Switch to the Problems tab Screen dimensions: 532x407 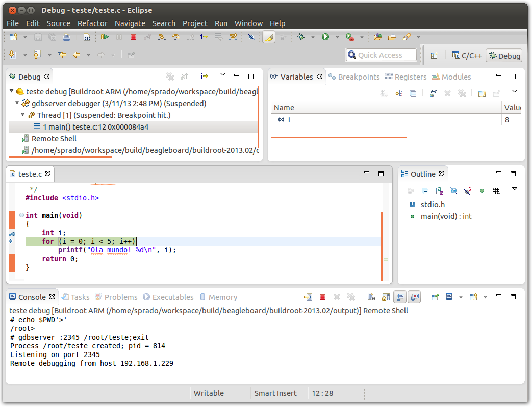pyautogui.click(x=116, y=297)
